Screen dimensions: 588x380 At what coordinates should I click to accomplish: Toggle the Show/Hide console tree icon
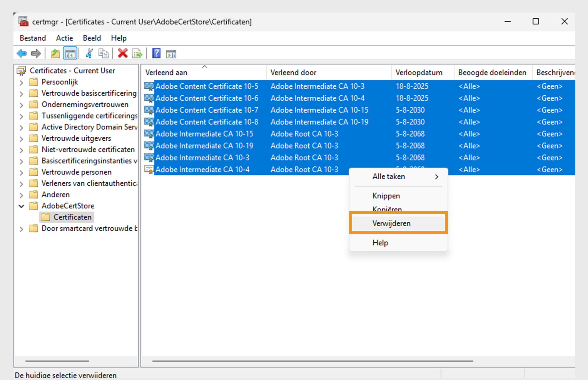pyautogui.click(x=70, y=54)
